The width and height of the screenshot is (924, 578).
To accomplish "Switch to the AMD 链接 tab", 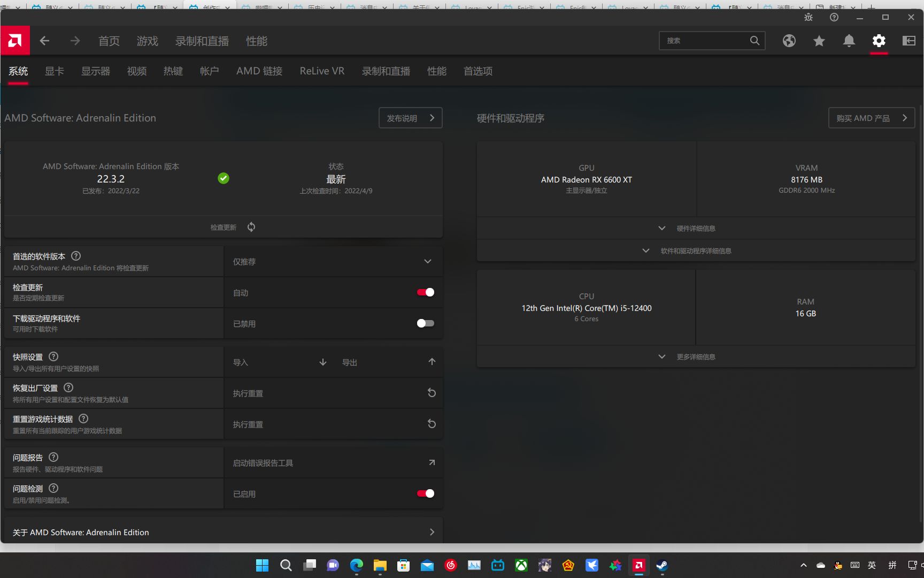I will coord(259,71).
